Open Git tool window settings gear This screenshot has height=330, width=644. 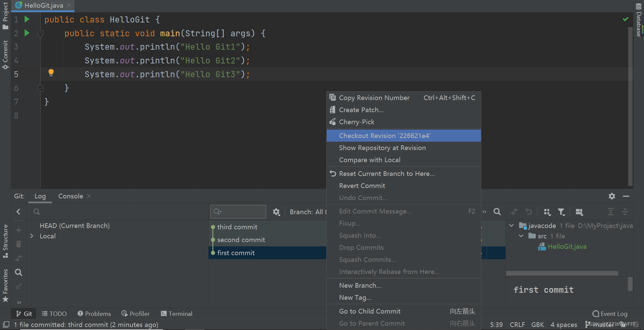(x=612, y=196)
